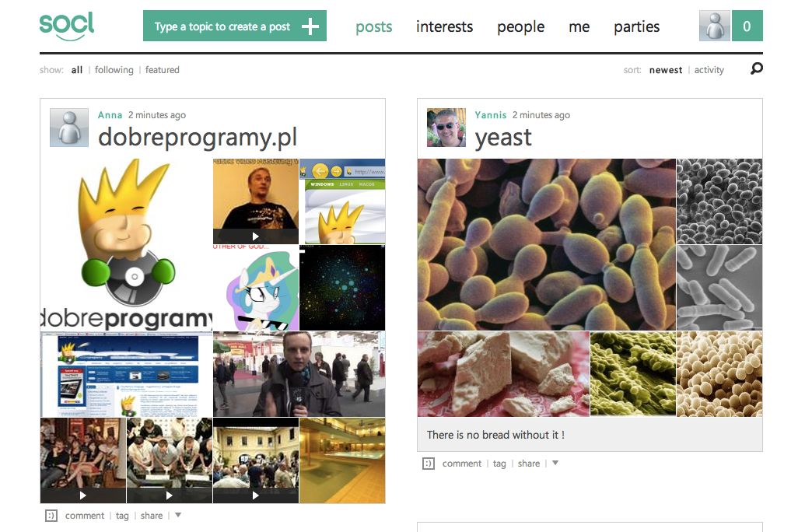This screenshot has height=532, width=798.
Task: Click the comment link under yeast post
Action: (x=461, y=464)
